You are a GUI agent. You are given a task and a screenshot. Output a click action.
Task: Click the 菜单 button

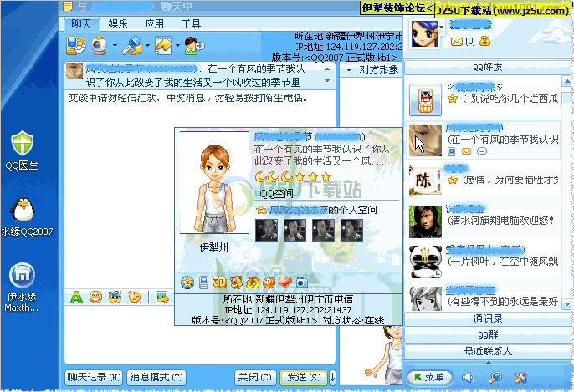[429, 377]
